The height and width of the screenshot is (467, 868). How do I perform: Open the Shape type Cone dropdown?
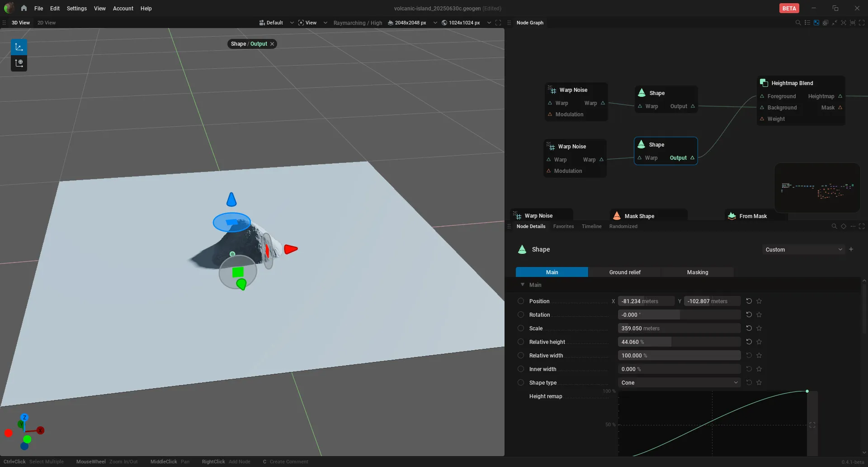click(x=679, y=382)
